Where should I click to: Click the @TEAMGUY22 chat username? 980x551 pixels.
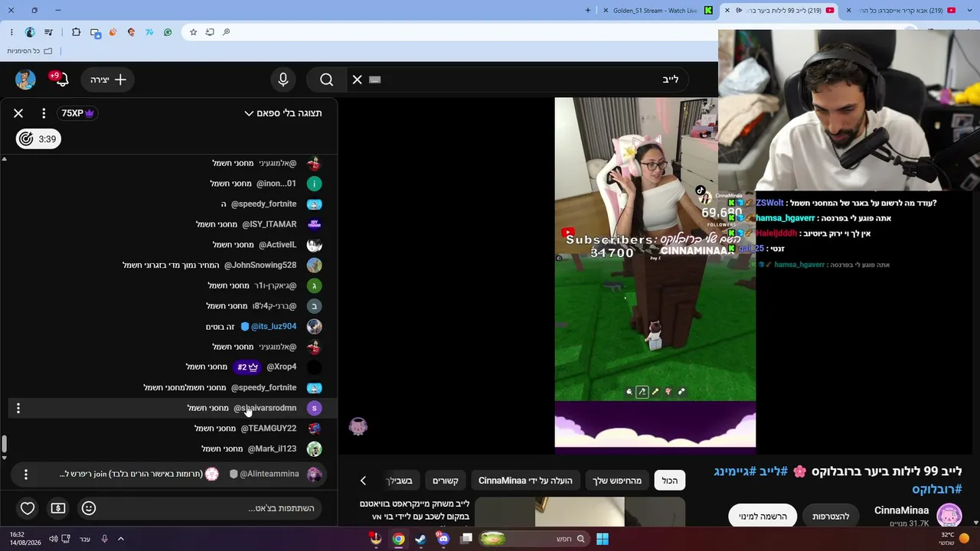pyautogui.click(x=269, y=429)
